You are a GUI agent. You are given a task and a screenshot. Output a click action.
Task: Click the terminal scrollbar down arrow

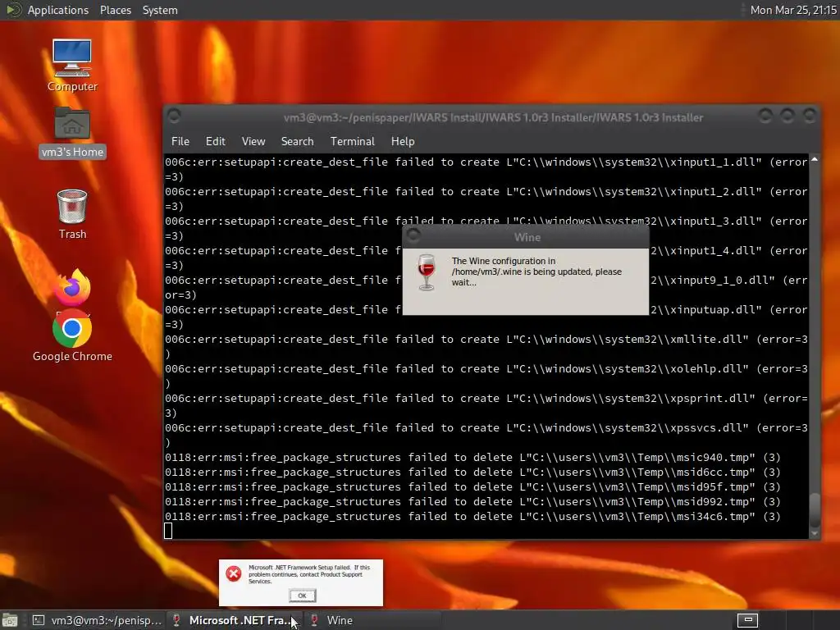(815, 533)
